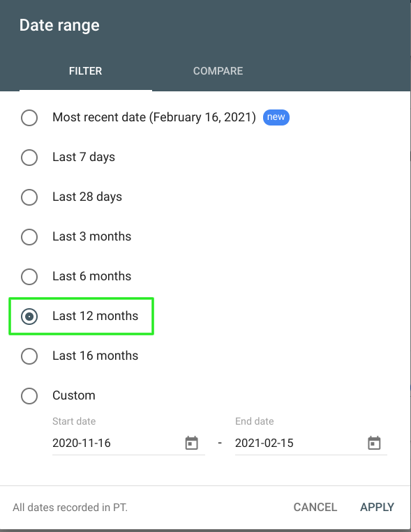Open the End date calendar picker icon
The height and width of the screenshot is (532, 411).
[x=374, y=443]
